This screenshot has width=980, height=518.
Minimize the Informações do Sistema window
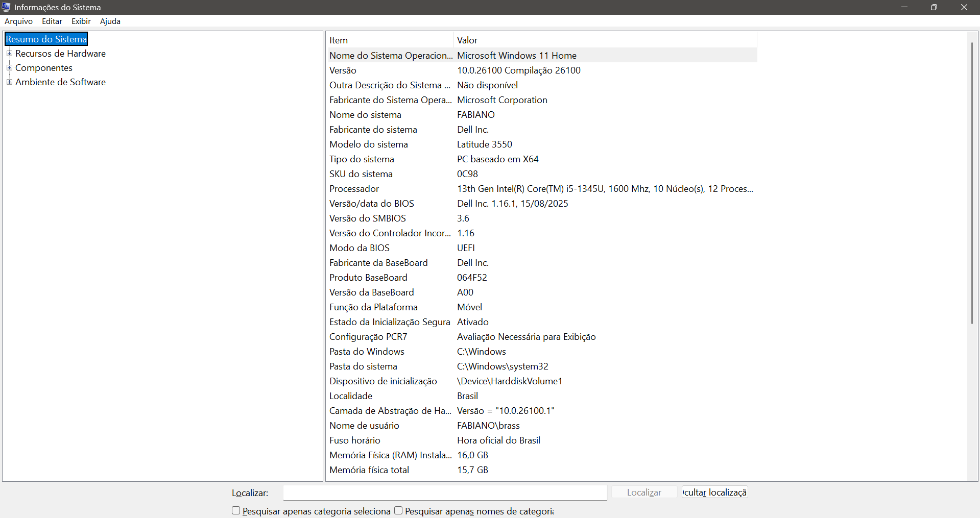pyautogui.click(x=904, y=7)
